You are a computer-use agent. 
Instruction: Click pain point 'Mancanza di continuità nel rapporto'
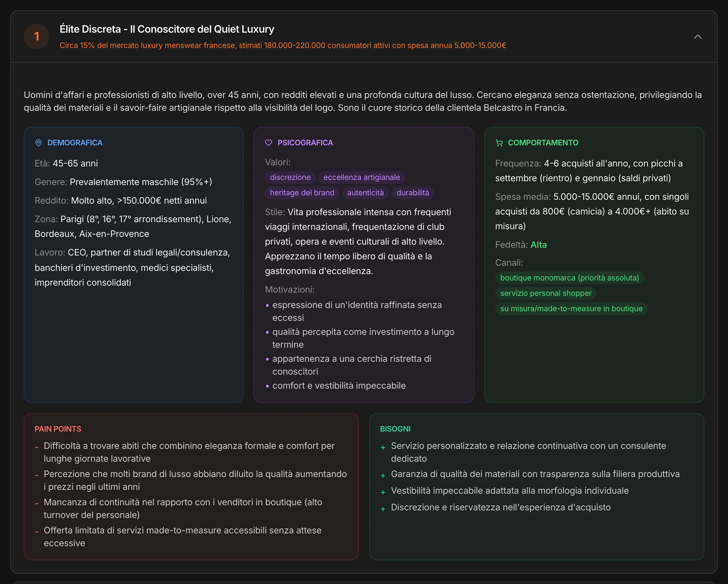click(183, 508)
